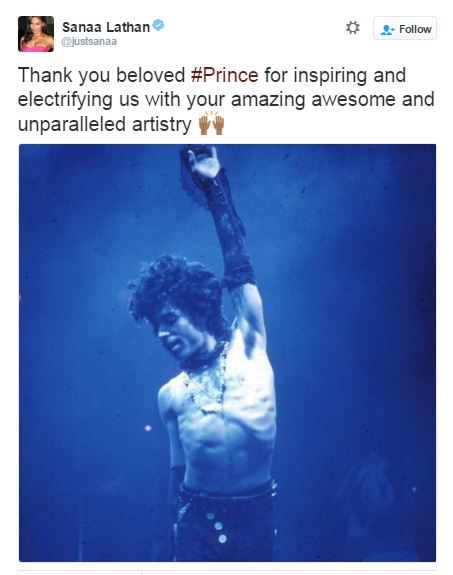Click the 'Thank you beloved' opening text
The width and height of the screenshot is (453, 575).
pyautogui.click(x=101, y=76)
